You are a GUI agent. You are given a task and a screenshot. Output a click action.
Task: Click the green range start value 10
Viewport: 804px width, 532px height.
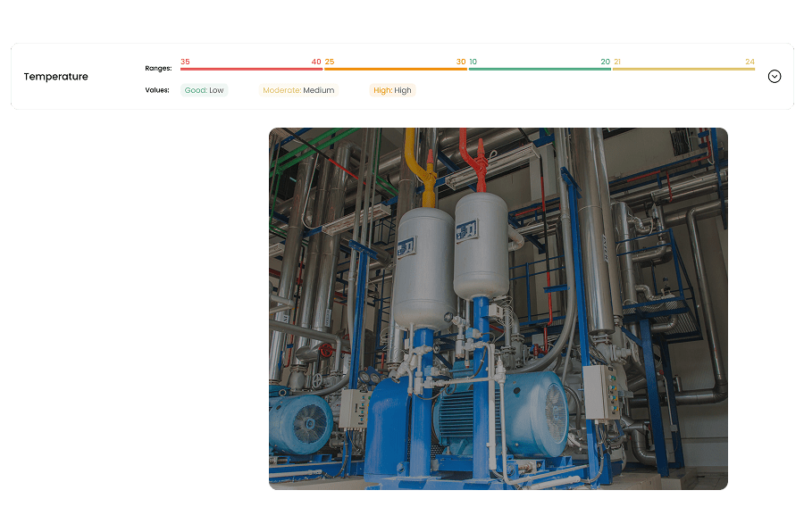(x=473, y=62)
